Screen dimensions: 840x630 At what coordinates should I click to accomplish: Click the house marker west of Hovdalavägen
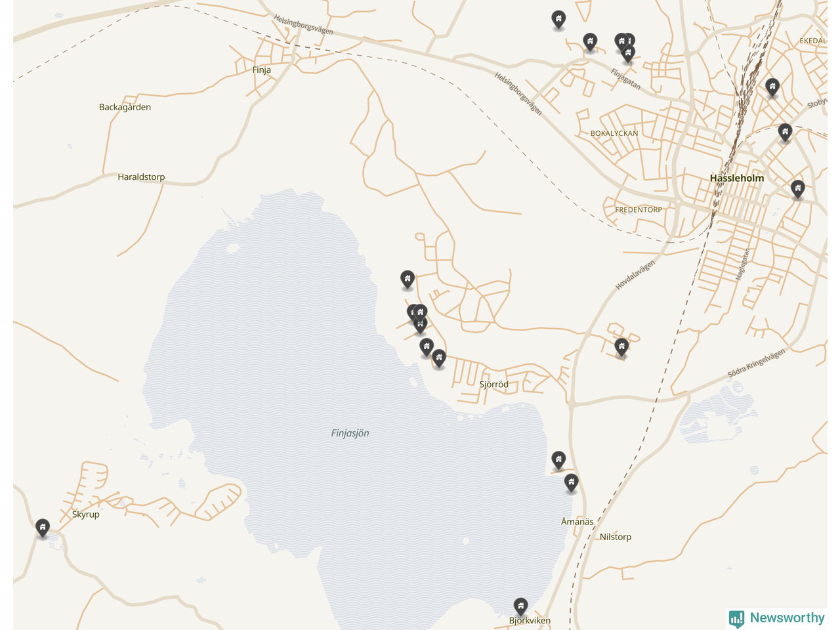(x=621, y=347)
